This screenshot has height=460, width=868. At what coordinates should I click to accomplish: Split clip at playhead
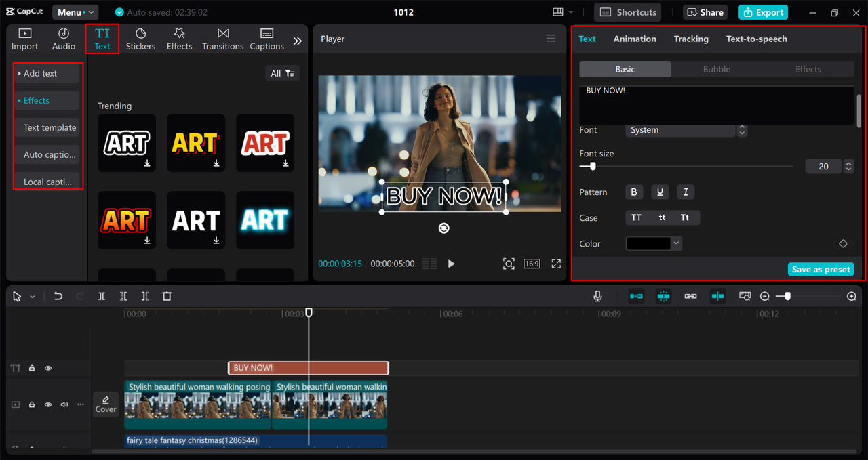(x=102, y=296)
